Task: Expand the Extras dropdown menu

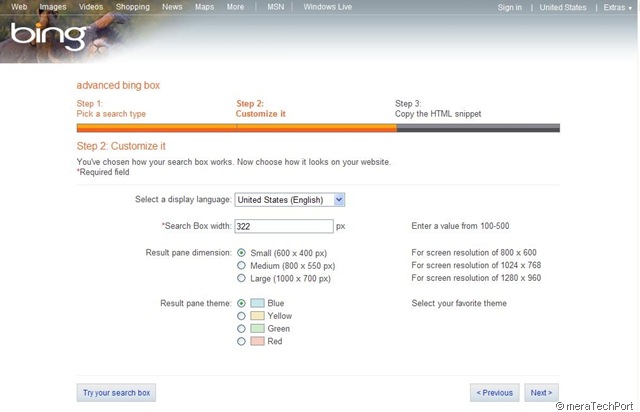Action: 618,7
